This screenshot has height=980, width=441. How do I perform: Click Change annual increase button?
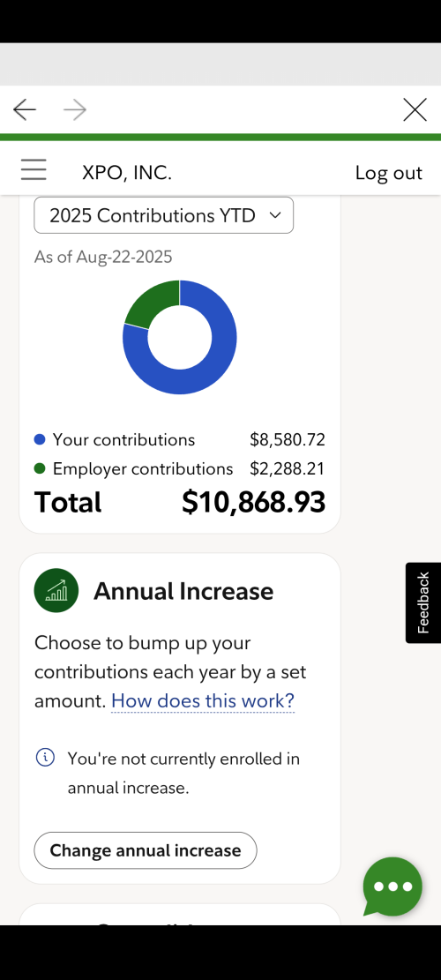click(x=146, y=850)
